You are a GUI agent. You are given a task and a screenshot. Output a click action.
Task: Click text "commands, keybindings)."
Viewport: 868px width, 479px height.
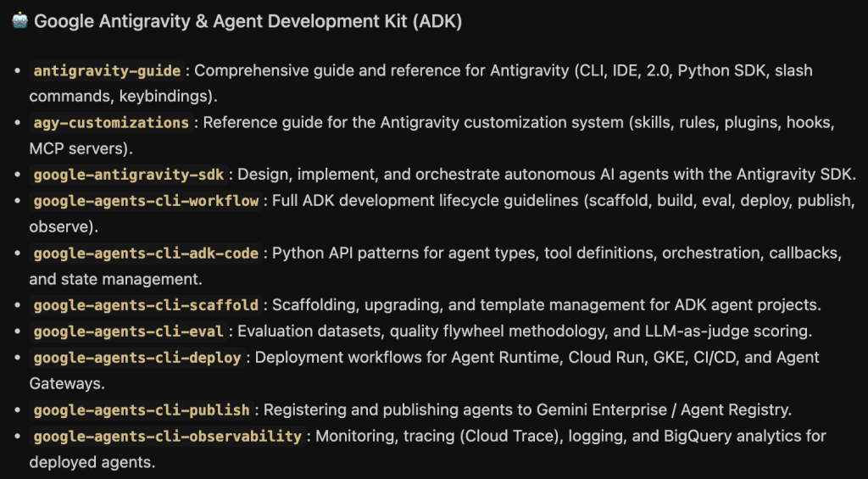pos(124,97)
